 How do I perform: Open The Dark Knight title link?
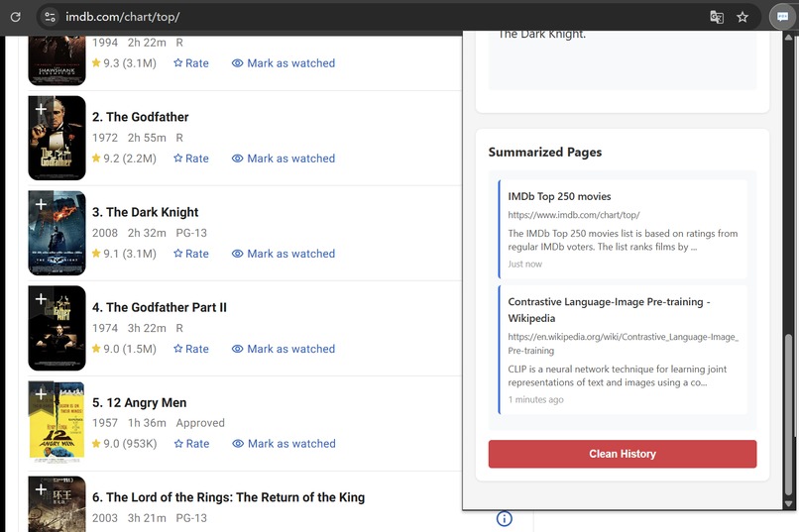click(x=145, y=212)
